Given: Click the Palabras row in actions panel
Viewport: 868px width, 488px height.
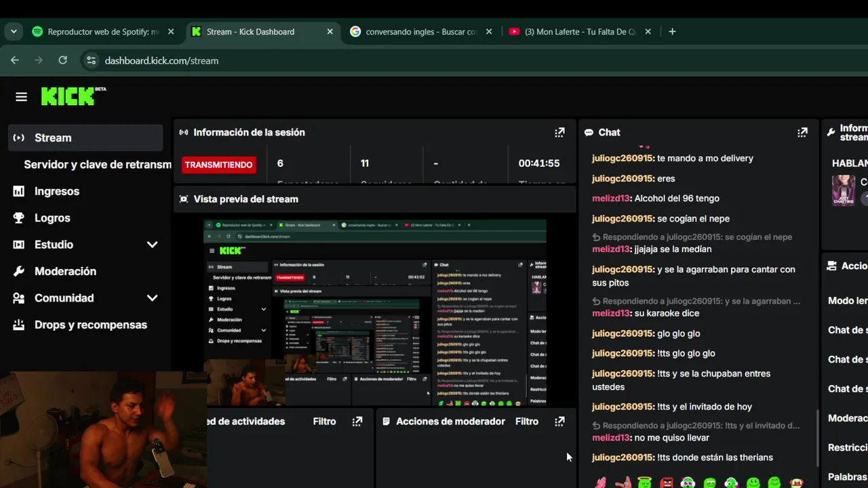Looking at the screenshot, I should 848,477.
